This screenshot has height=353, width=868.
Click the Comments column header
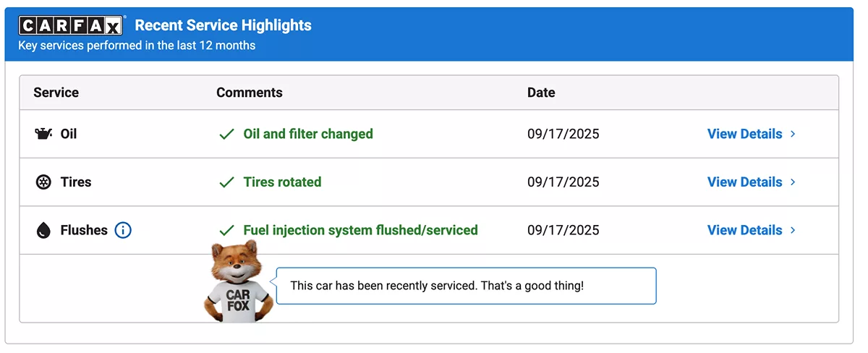[250, 93]
